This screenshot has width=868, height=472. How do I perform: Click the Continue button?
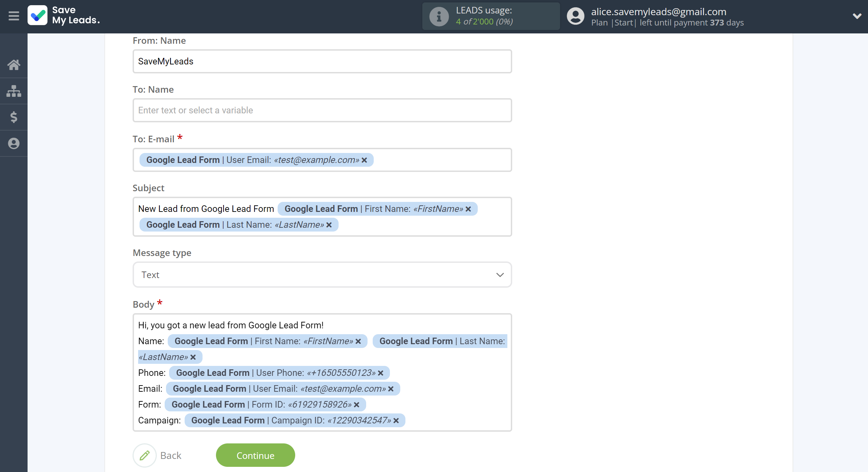[x=255, y=455]
